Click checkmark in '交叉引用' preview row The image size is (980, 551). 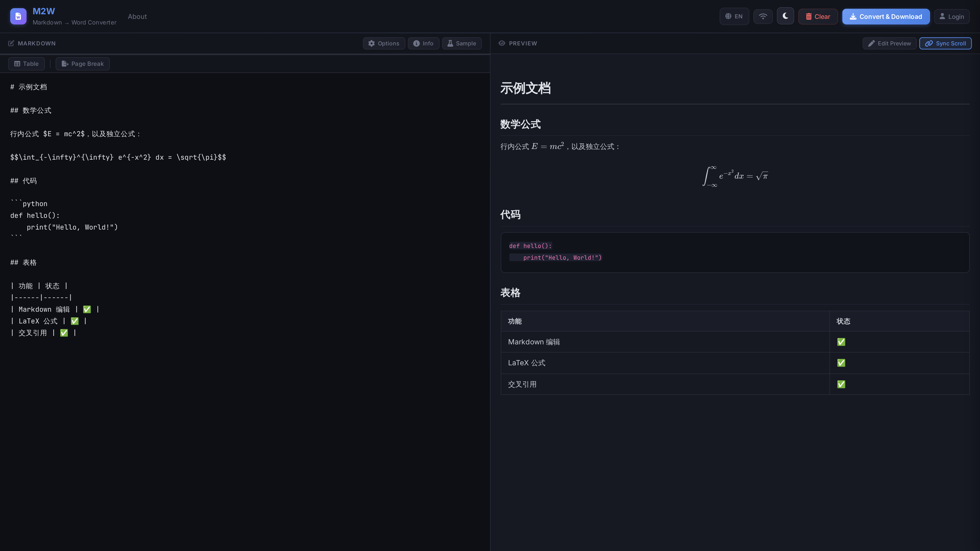[841, 384]
